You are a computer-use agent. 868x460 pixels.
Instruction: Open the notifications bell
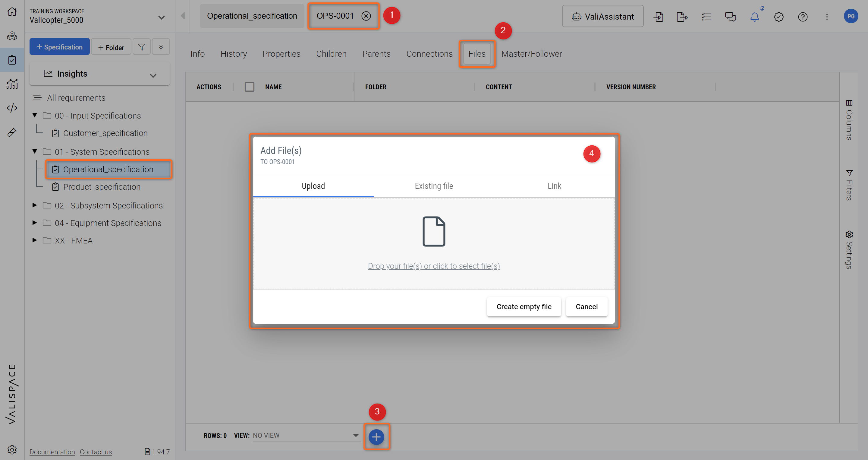pyautogui.click(x=754, y=17)
